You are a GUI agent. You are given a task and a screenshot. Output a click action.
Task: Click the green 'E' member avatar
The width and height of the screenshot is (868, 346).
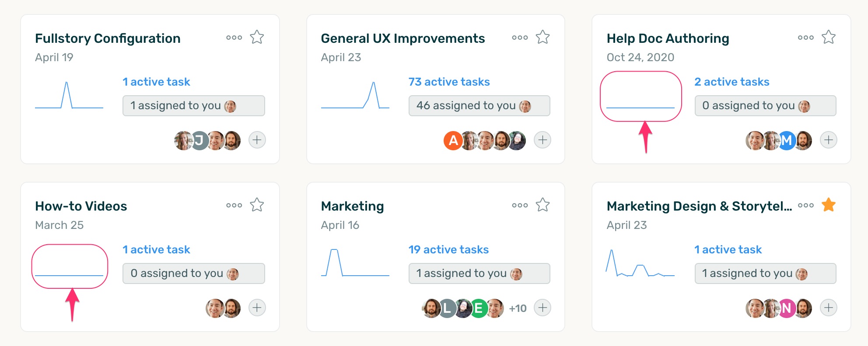pos(479,308)
